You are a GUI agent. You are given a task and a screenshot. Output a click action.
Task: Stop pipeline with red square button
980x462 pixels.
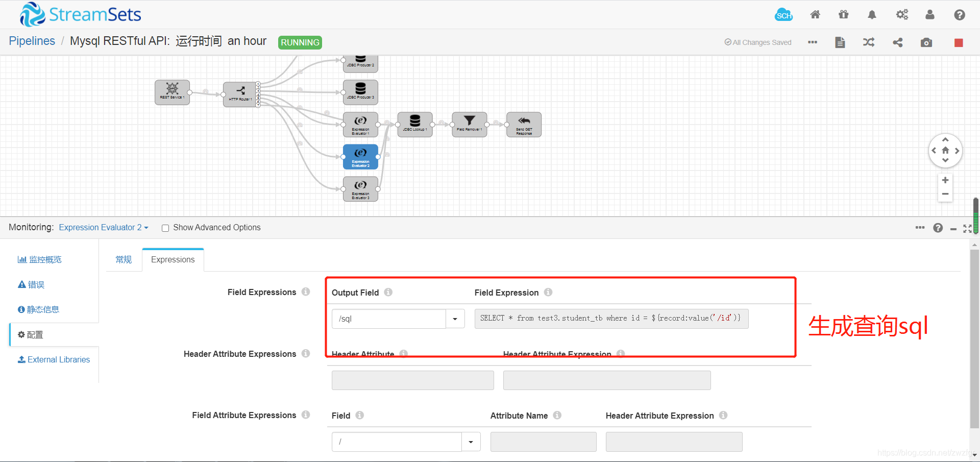click(959, 43)
